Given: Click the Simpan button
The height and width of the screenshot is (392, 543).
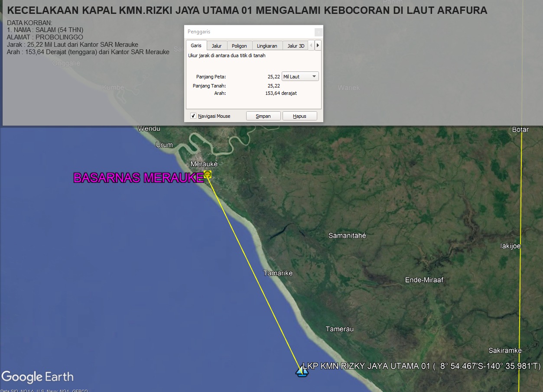Looking at the screenshot, I should tap(263, 116).
